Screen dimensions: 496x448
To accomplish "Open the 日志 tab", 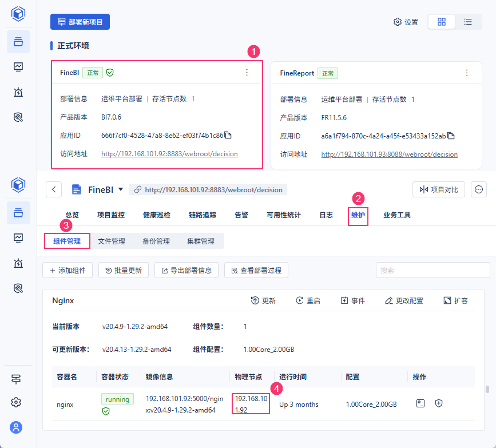I will click(x=326, y=215).
